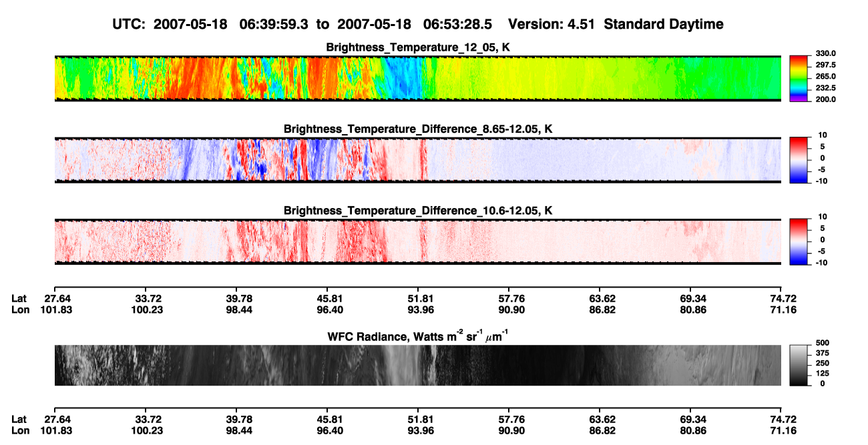Click the Brightness_Temperature_12_05 panel title
Screen dimensions: 868x445
click(x=418, y=48)
